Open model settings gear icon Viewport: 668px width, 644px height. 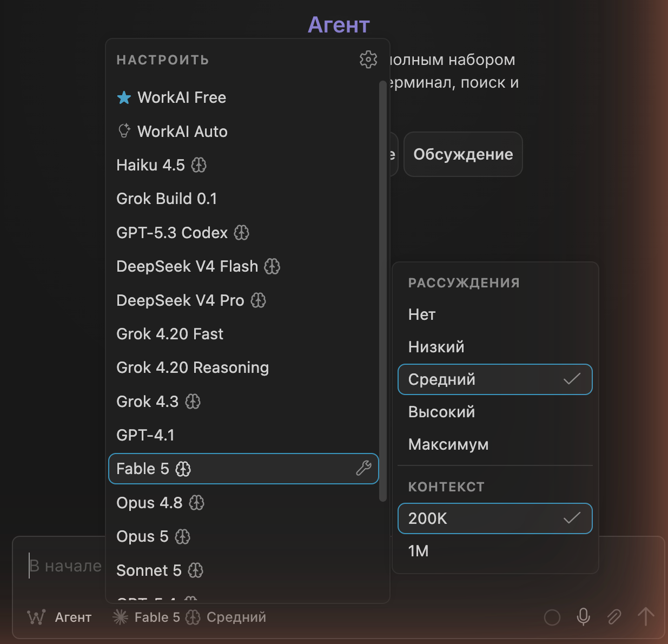tap(368, 60)
